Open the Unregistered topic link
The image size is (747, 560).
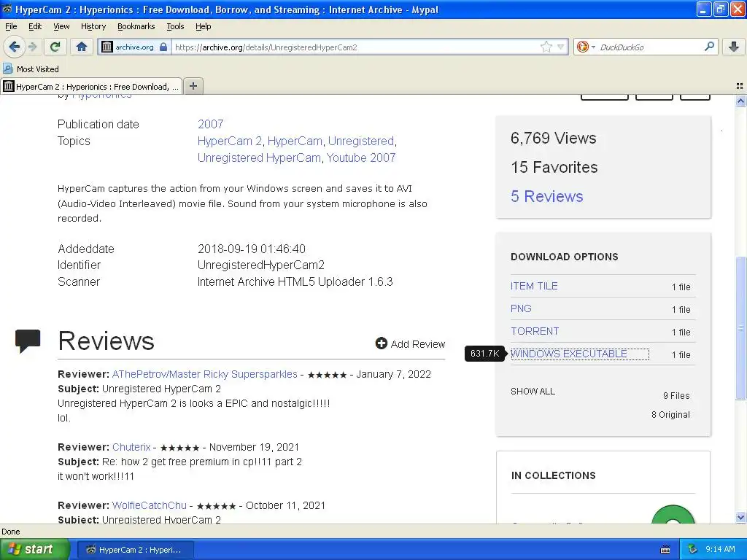(361, 141)
